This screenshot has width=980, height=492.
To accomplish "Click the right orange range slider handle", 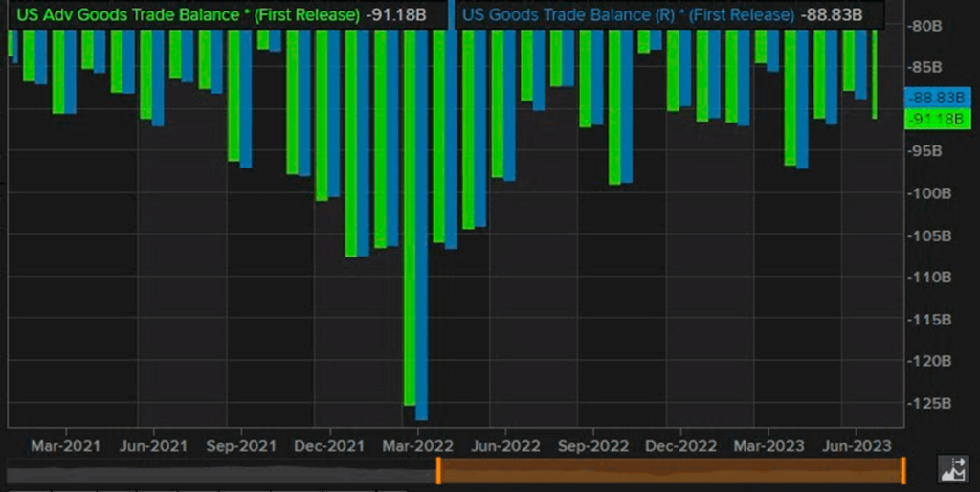I will point(903,470).
